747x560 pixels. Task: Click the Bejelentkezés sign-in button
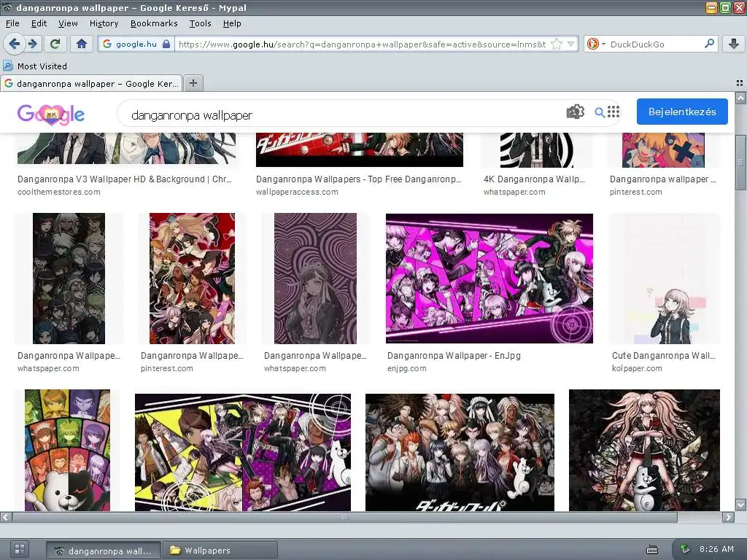click(x=682, y=112)
